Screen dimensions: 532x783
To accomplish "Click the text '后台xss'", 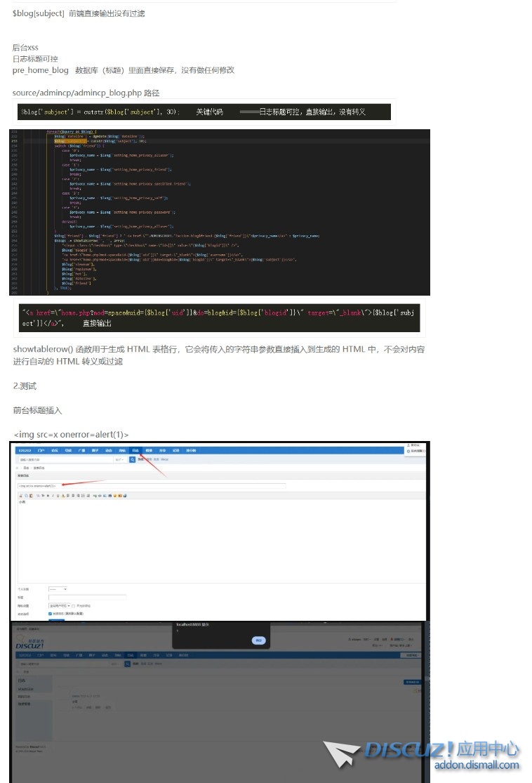I will tap(25, 48).
